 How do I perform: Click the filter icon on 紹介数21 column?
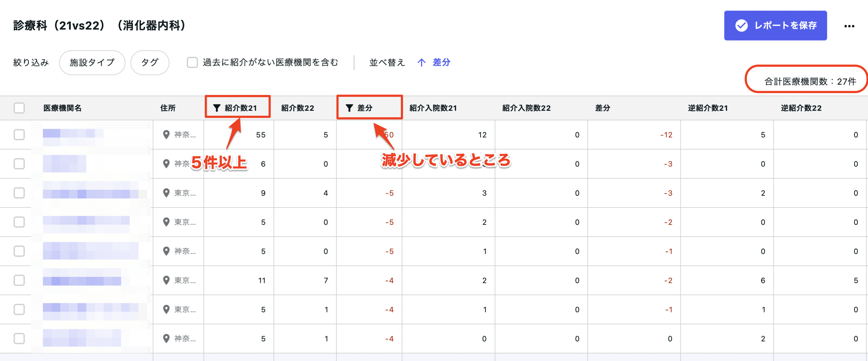click(217, 108)
